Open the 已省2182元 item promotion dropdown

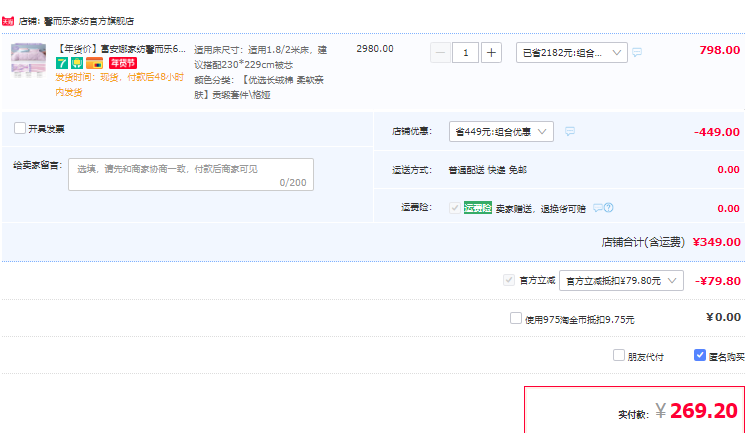(572, 53)
